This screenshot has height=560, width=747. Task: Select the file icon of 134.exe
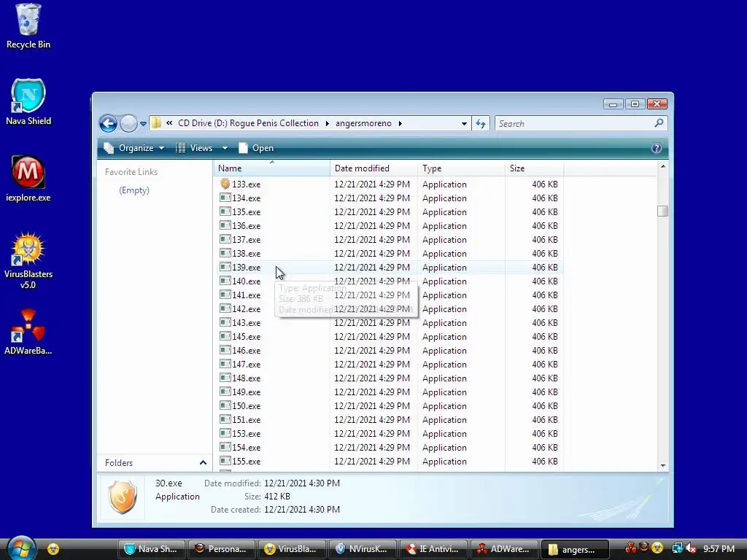[x=225, y=198]
